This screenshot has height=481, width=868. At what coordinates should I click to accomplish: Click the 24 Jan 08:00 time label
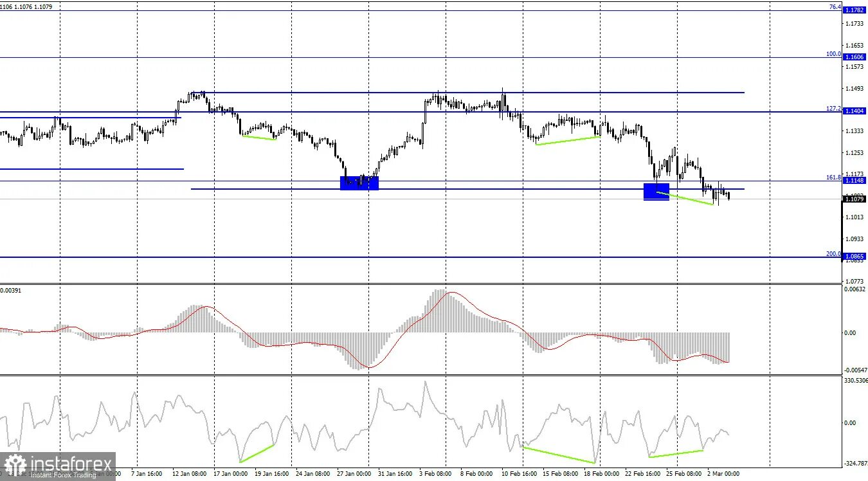(x=313, y=474)
